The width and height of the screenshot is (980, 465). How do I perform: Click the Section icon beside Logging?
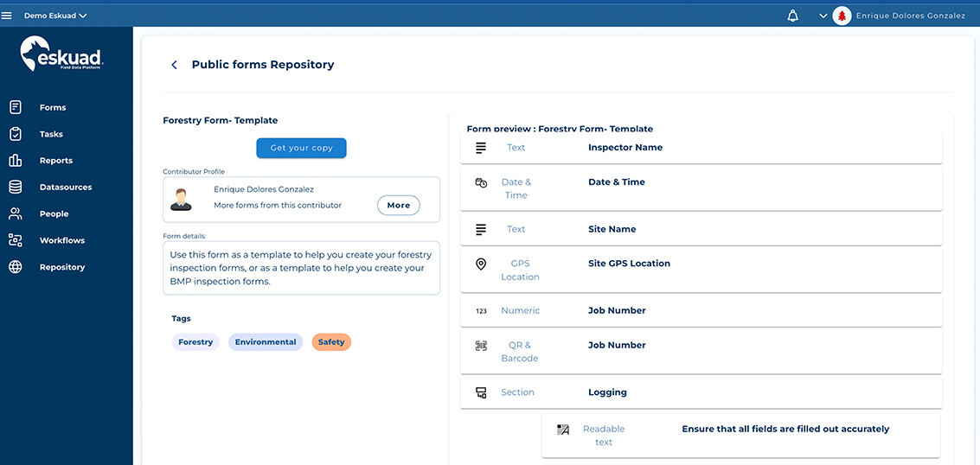coord(481,392)
